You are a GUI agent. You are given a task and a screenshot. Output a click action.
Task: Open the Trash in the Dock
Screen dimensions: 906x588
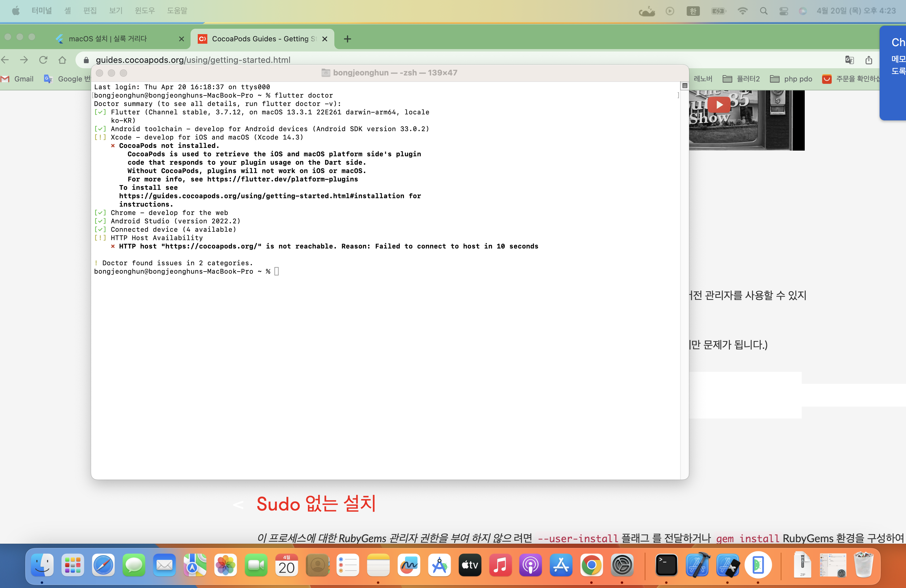coord(863,565)
